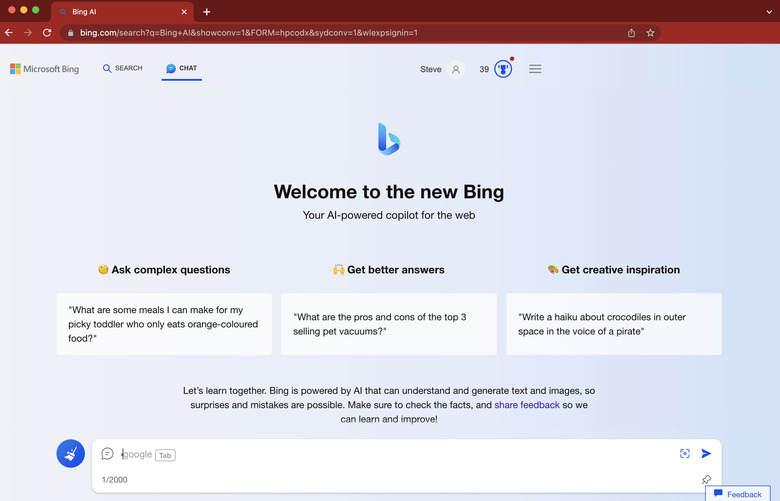Viewport: 780px width, 501px height.
Task: Reload the page with browser refresh button
Action: 47,32
